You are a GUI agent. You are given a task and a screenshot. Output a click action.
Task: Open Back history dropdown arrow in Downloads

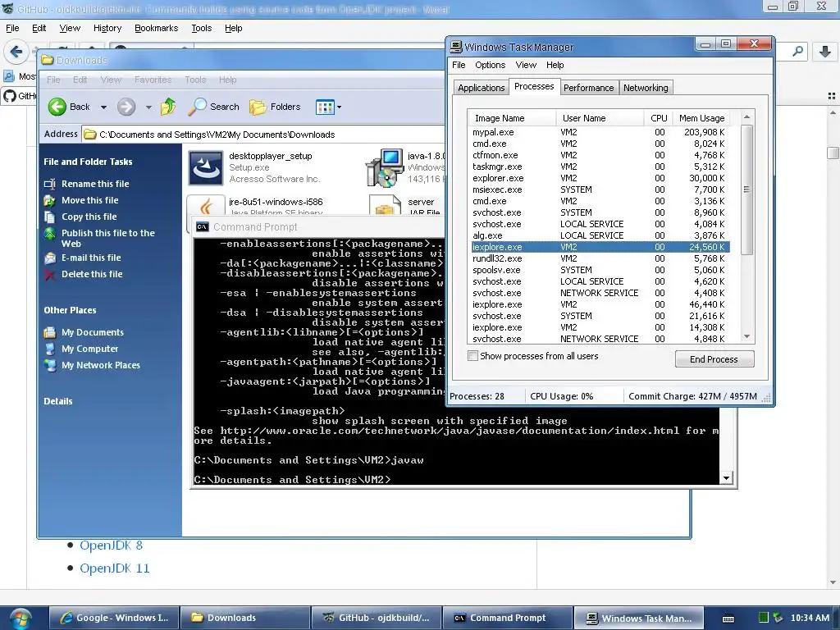click(x=104, y=107)
